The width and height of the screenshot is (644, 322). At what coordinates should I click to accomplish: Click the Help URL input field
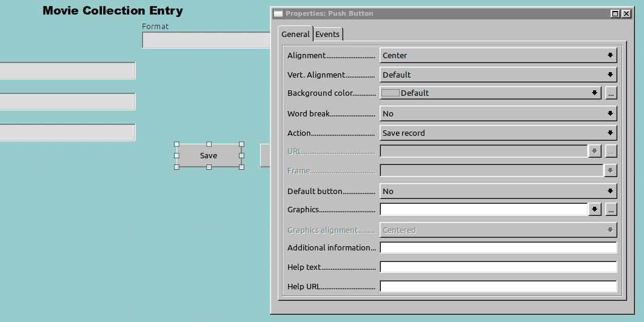tap(497, 286)
